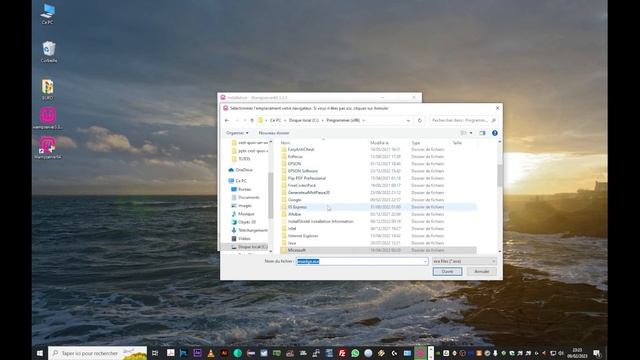
Task: Go back using the dialog's back arrow
Action: (227, 120)
